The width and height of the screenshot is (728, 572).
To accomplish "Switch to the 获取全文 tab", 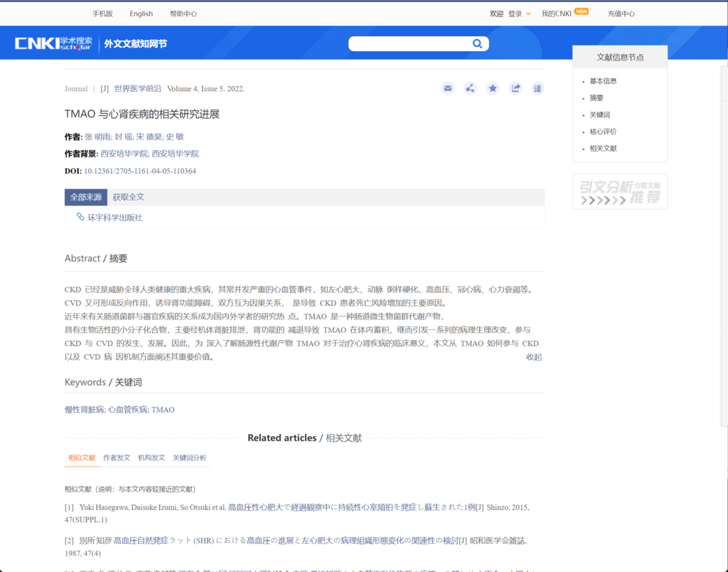I will (128, 197).
